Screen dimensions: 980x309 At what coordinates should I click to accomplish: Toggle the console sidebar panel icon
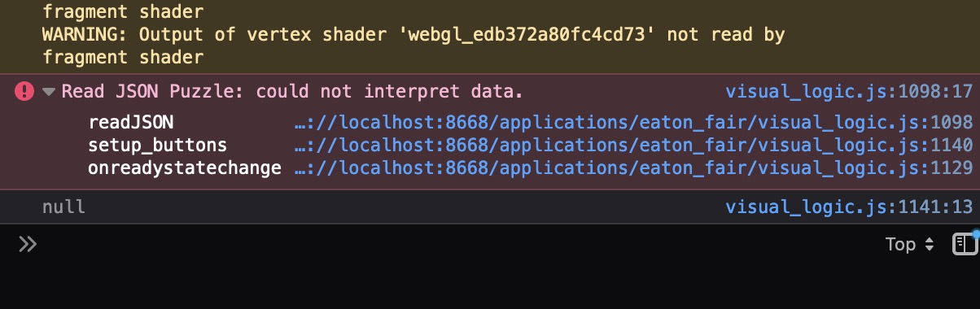point(965,243)
